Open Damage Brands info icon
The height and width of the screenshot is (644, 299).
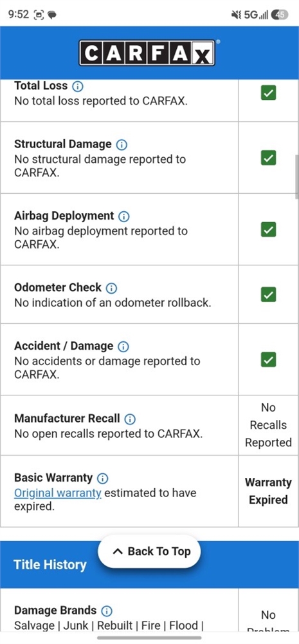(x=107, y=611)
